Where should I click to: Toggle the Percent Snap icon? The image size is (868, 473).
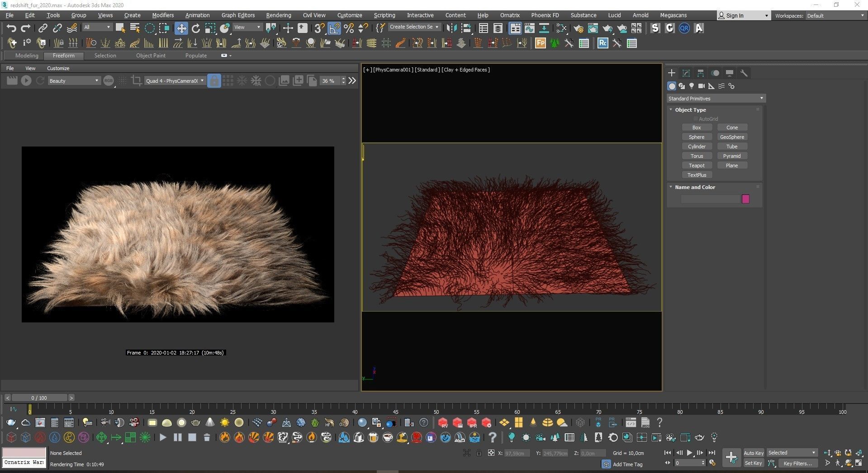[x=349, y=28]
